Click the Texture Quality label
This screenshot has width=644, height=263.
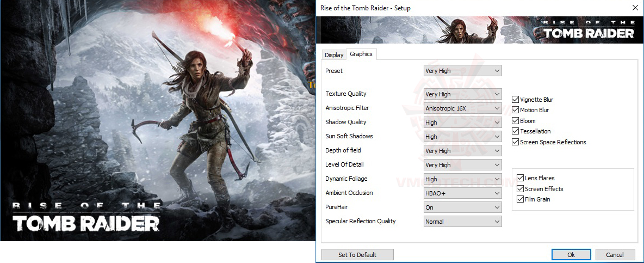(x=346, y=94)
